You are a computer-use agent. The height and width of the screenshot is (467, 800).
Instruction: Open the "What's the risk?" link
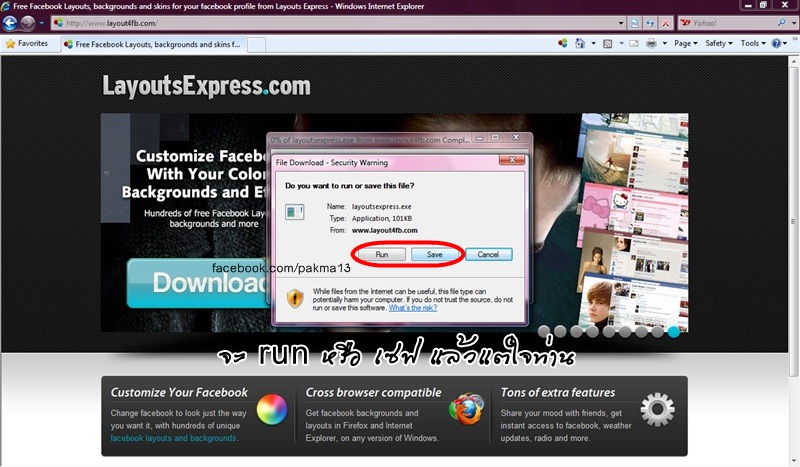coord(413,308)
